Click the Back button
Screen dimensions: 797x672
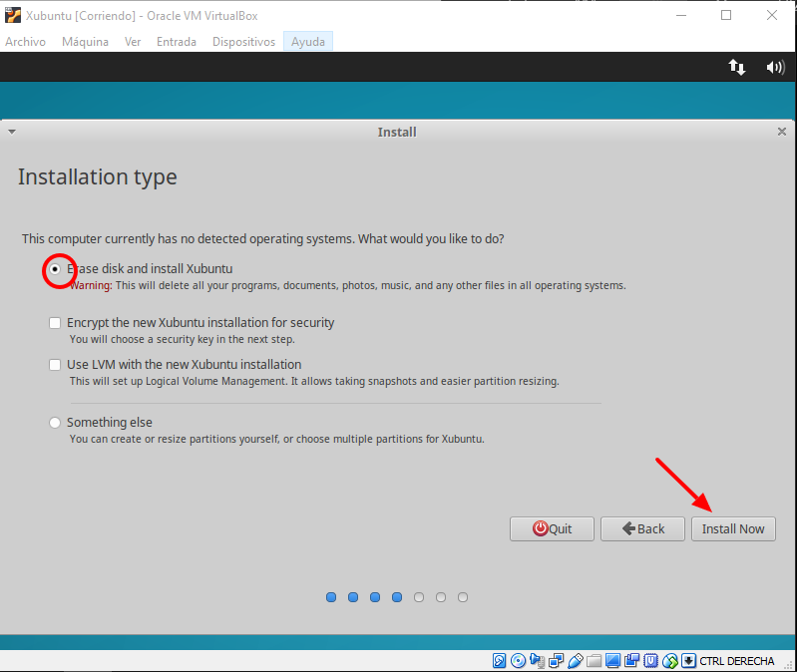point(642,528)
